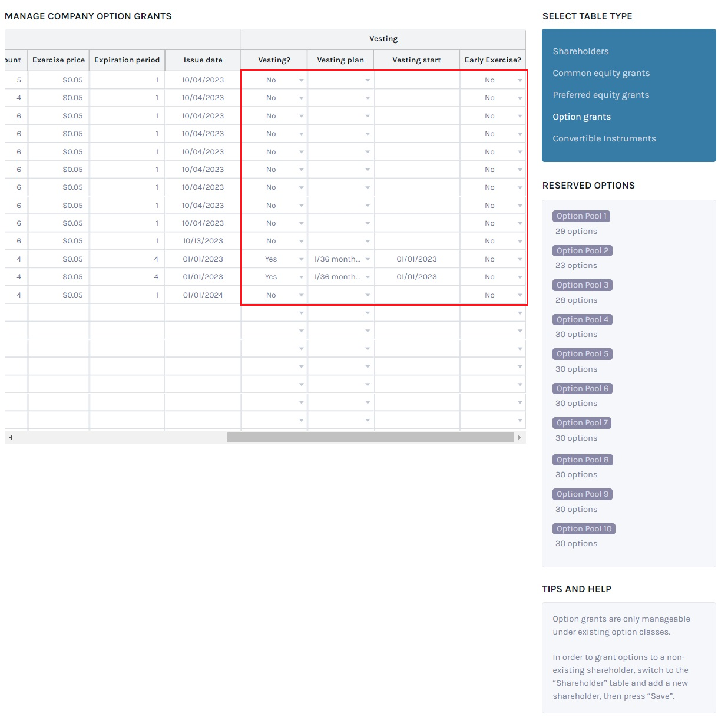Viewport: 728px width, 717px height.
Task: Click Early Exercise? column header
Action: 493,60
